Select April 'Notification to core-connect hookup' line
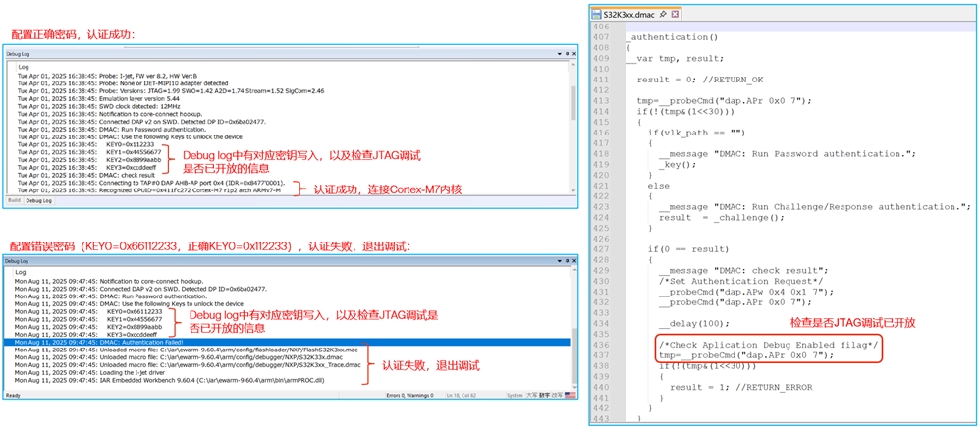 [110, 114]
